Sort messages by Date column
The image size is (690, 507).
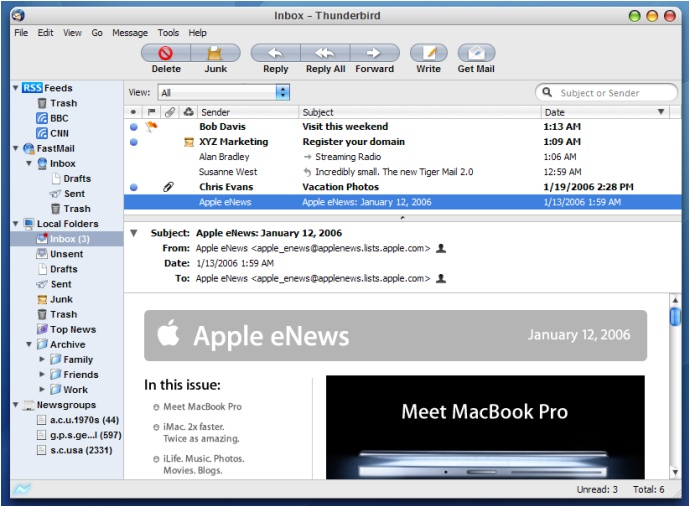[x=605, y=112]
